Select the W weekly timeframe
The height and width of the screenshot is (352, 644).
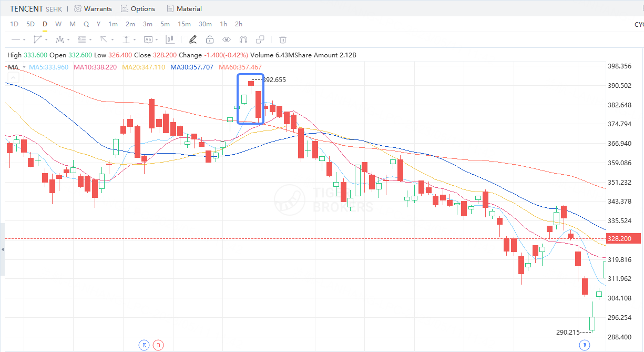[58, 24]
